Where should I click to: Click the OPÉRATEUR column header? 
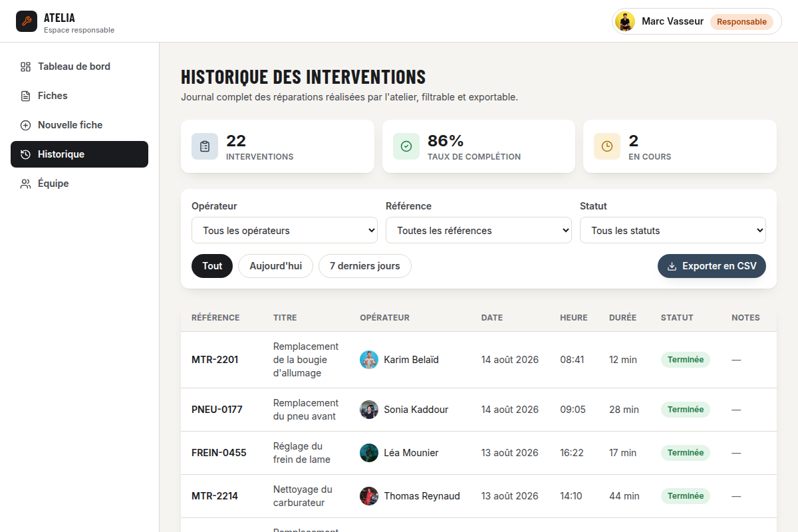(x=384, y=318)
